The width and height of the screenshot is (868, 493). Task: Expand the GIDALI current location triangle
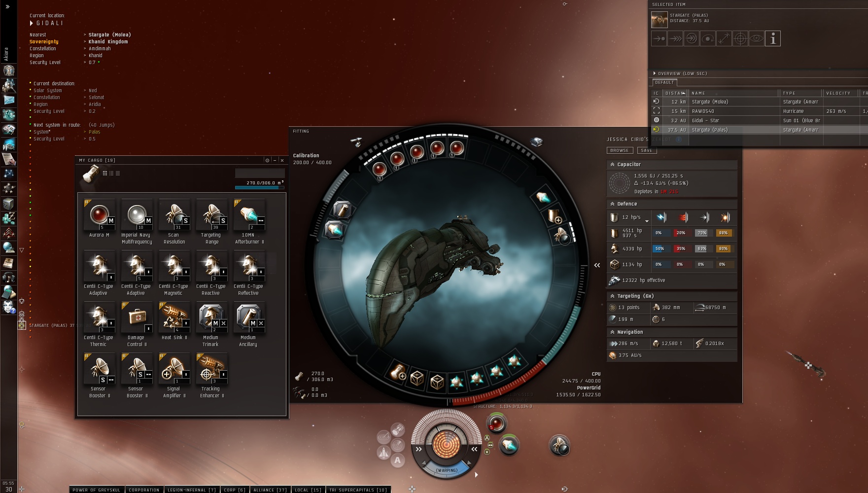(x=32, y=23)
